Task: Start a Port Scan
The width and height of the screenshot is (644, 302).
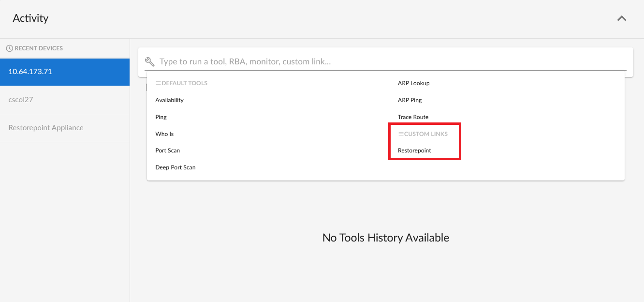Action: 168,151
